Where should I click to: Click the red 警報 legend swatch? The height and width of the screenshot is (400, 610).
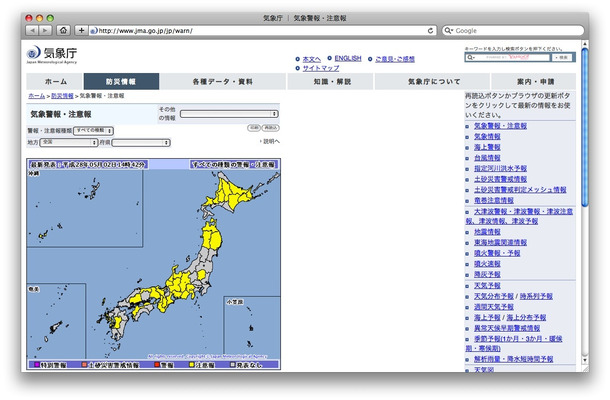pos(157,365)
